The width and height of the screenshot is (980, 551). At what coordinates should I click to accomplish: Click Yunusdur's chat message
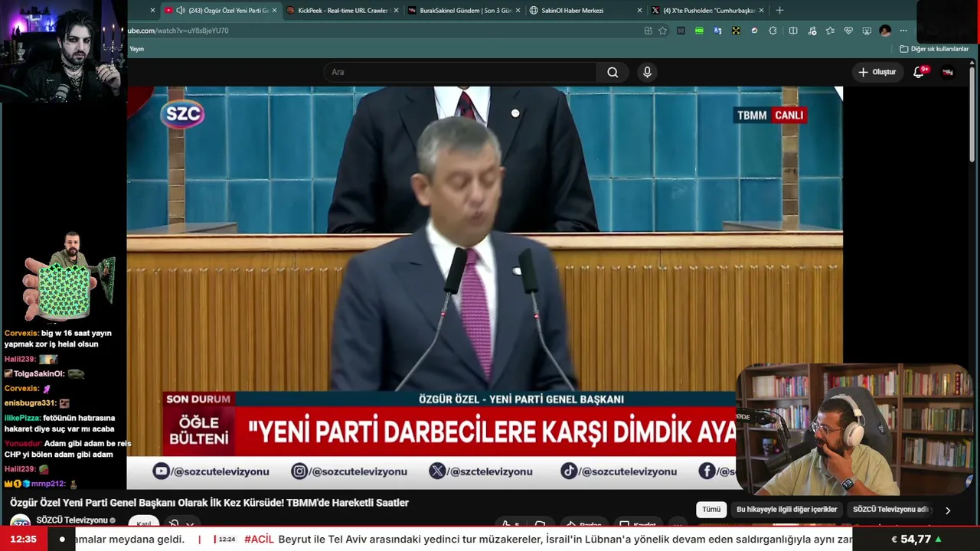tap(67, 448)
